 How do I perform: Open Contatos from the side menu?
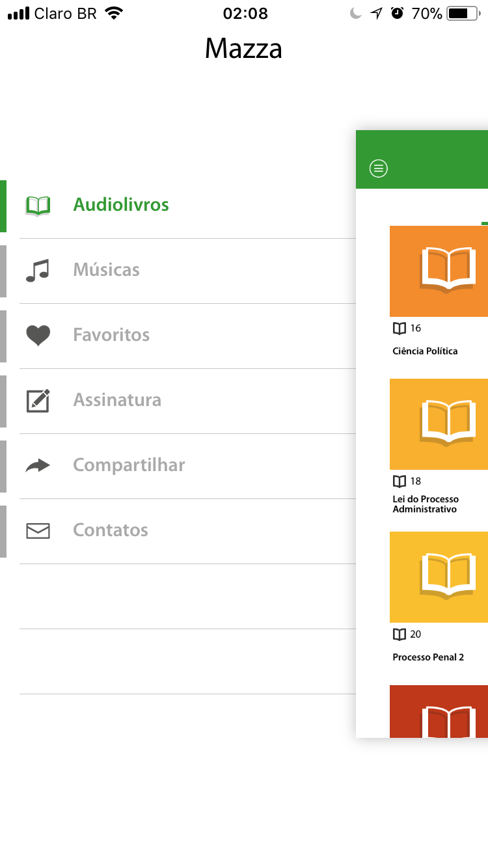111,530
